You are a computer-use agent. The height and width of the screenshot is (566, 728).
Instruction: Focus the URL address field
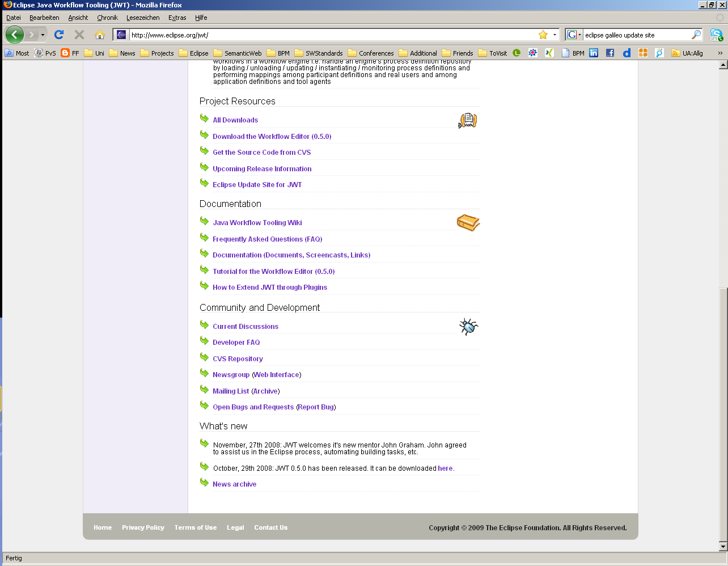[x=333, y=35]
